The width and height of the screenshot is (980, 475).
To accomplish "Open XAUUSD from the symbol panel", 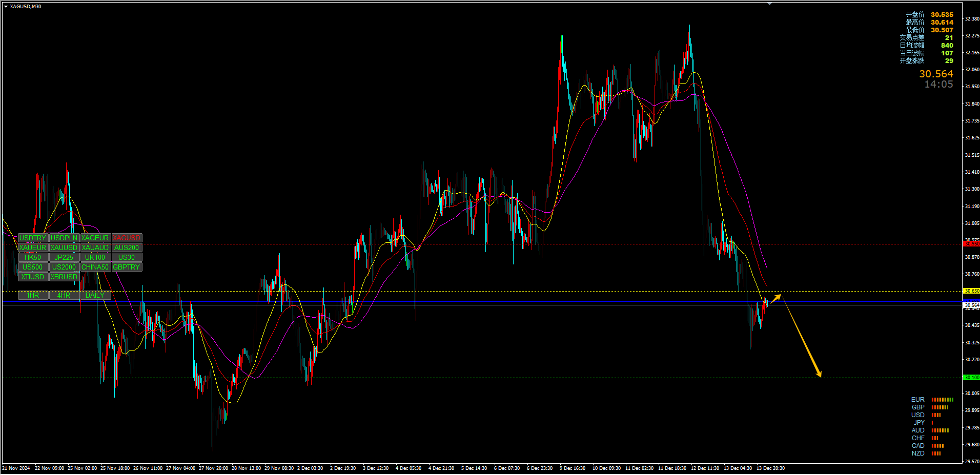I will pos(64,247).
